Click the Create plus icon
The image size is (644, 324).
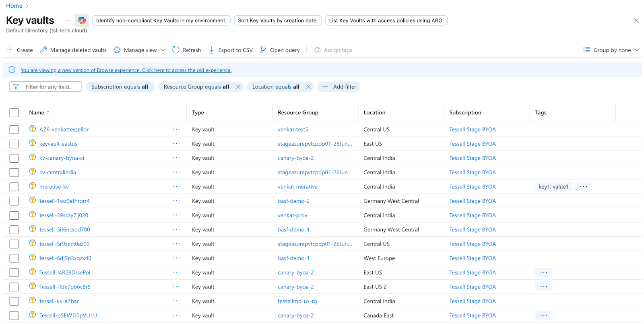click(x=10, y=50)
